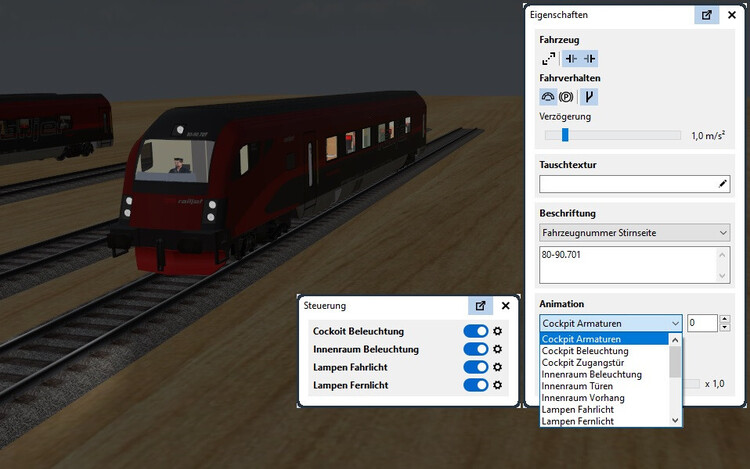Open the Fahrzeugnummer Stirnseite dropdown
Viewport: 750px width, 469px height.
click(634, 233)
